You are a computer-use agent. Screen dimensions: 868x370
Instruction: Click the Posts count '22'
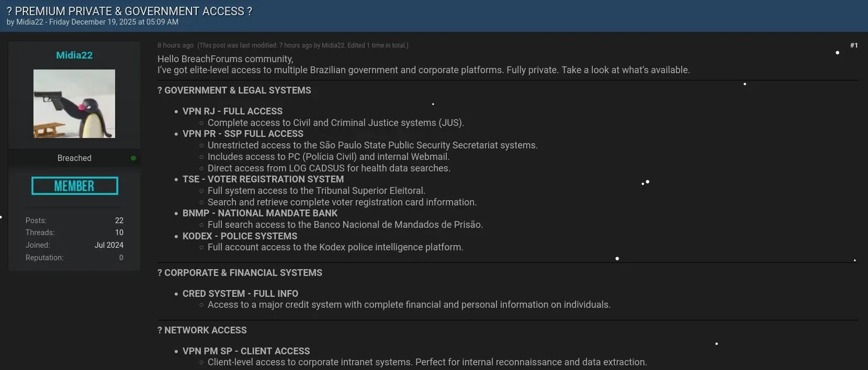click(x=119, y=220)
